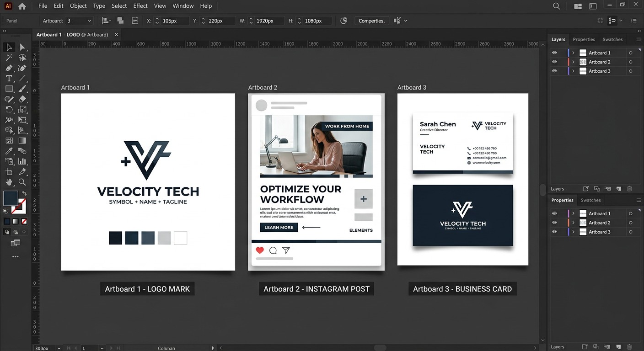Expand Artboard 3 layer in top panel

pyautogui.click(x=573, y=71)
